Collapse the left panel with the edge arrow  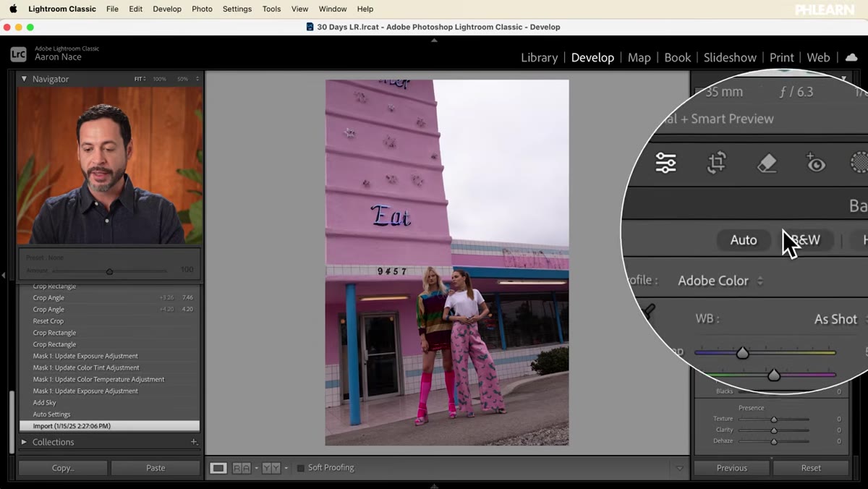pos(4,275)
